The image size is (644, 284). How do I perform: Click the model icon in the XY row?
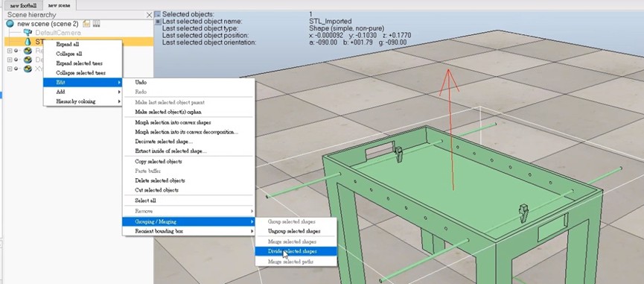(28, 69)
